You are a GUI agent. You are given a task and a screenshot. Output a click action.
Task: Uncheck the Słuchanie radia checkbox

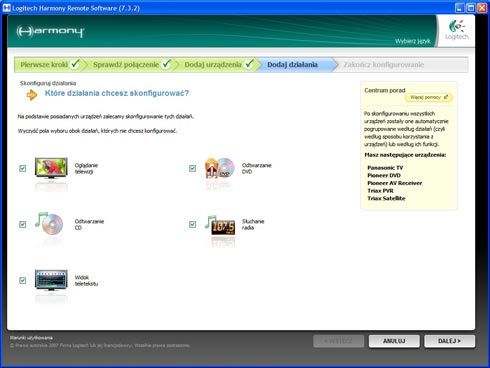tap(192, 224)
